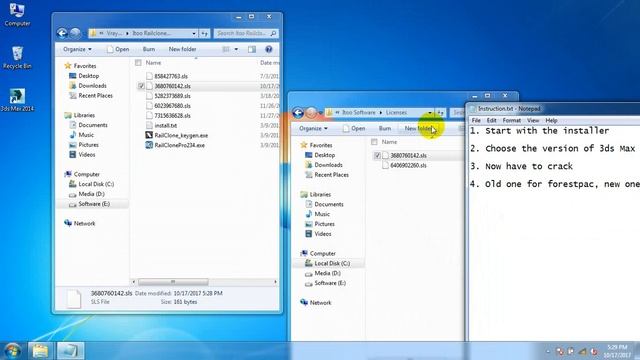Select 858427763.sls file
The image size is (640, 360).
tap(167, 76)
